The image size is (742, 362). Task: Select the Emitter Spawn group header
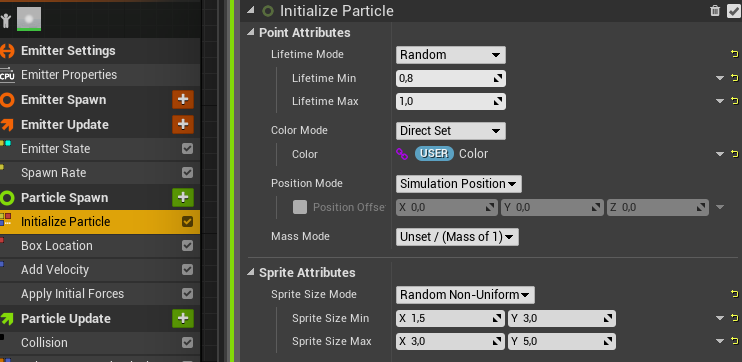(63, 100)
